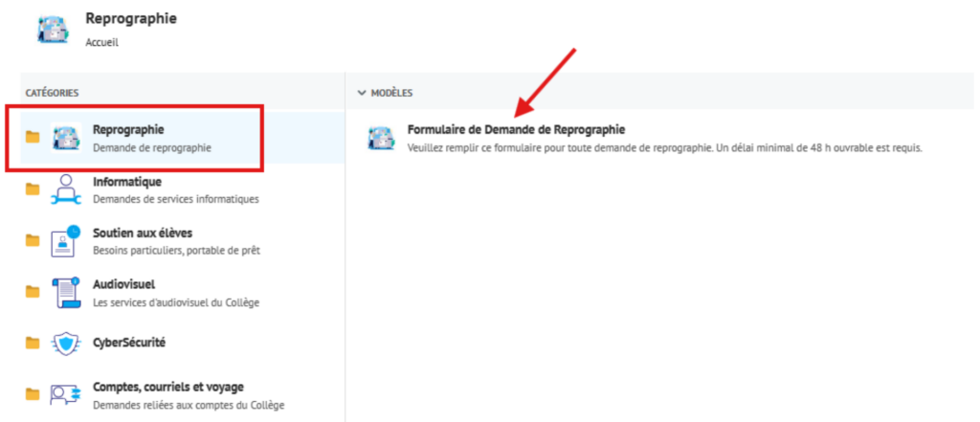Open the yellow folder beside CyberSécurité
Screen dimensions: 980x422
33,343
